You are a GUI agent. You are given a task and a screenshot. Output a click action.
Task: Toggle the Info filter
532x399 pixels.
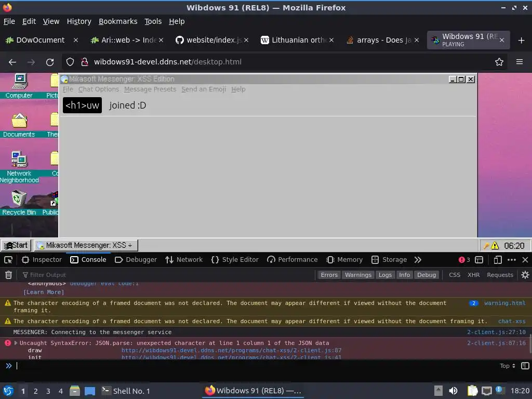pos(404,275)
